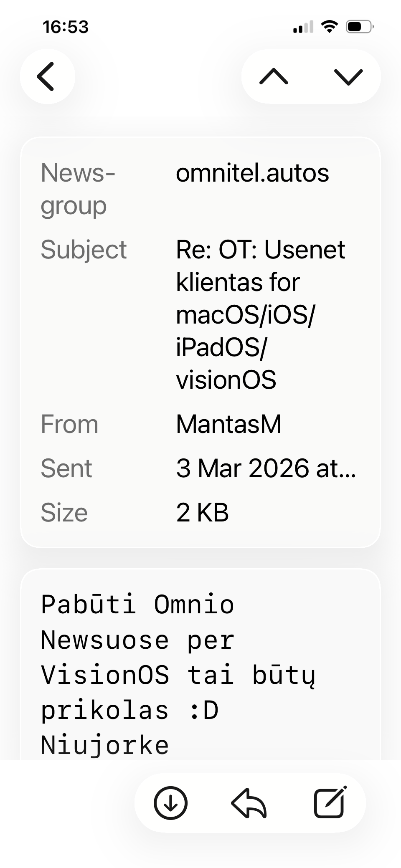Tap the From field label
Screen dimensions: 401x868
point(69,424)
